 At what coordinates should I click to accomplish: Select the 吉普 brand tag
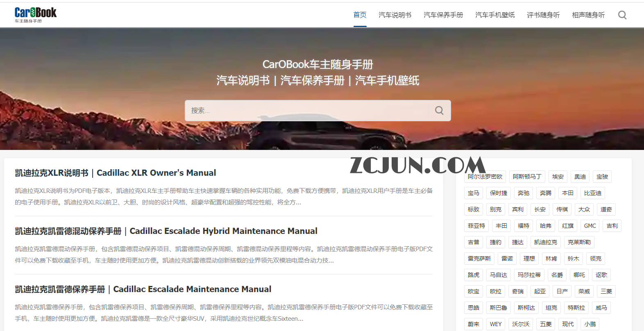coord(474,242)
